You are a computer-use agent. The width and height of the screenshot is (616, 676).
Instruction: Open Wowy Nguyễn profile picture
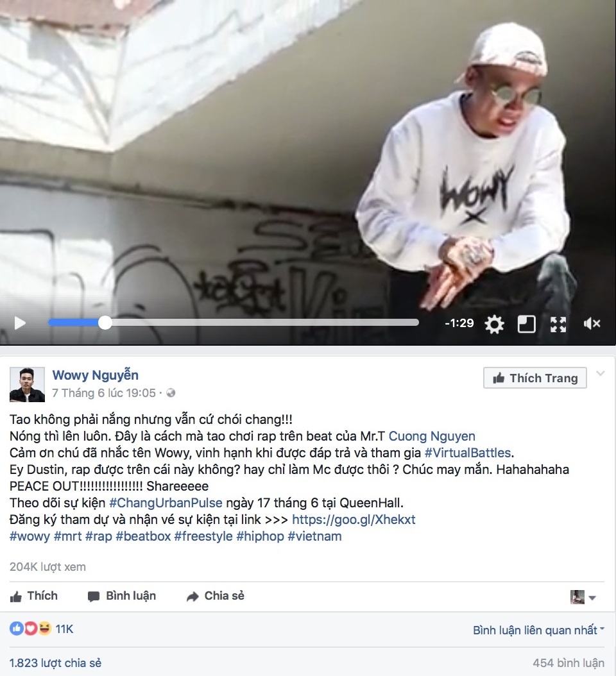27,385
